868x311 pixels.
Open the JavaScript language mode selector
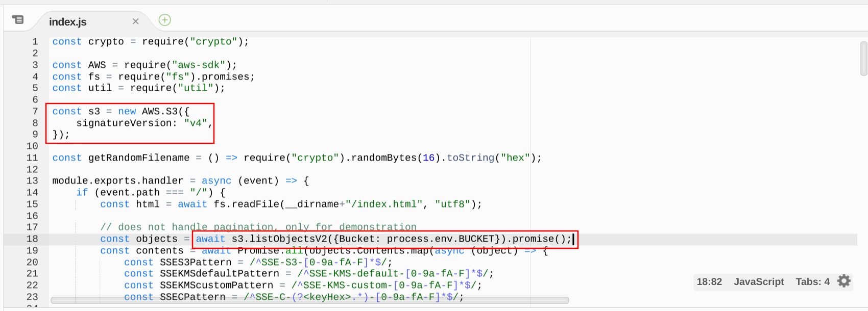pos(759,281)
